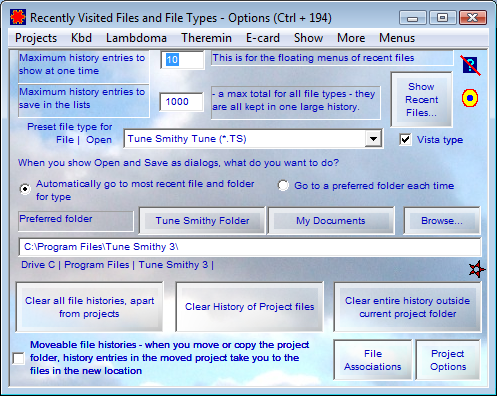Open the Menus menu
Image resolution: width=497 pixels, height=396 pixels.
397,38
